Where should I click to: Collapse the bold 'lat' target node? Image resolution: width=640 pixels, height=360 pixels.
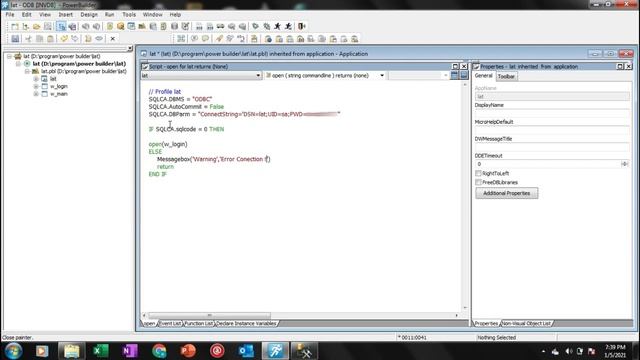point(18,64)
